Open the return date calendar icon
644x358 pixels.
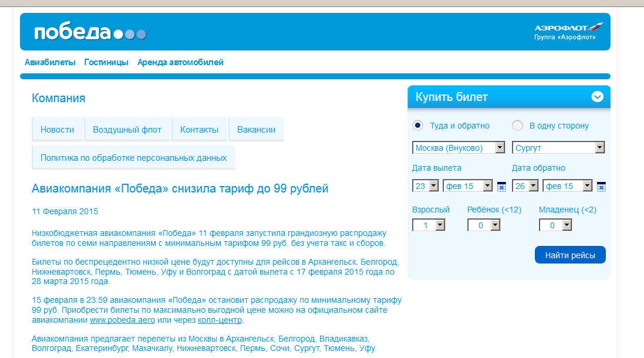601,187
